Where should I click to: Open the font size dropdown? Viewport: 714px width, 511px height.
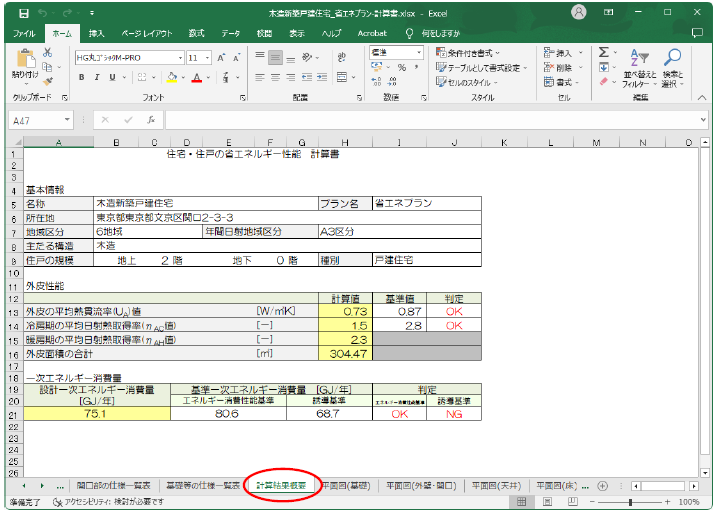pos(208,58)
